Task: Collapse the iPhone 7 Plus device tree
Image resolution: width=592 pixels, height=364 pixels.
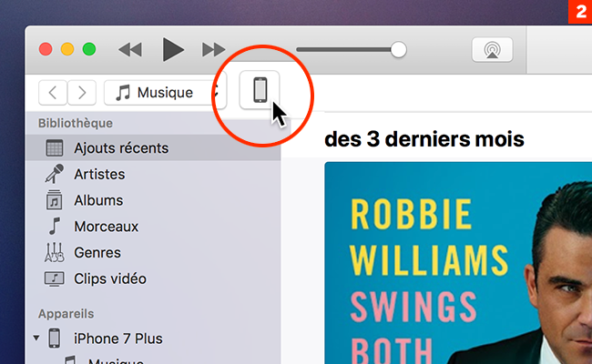Action: coord(36,338)
